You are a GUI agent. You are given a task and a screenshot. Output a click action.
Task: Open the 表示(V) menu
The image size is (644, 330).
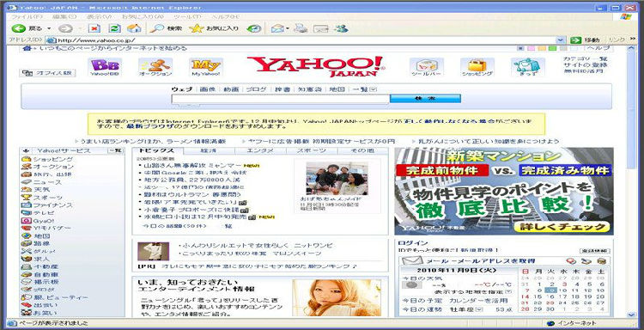(99, 17)
